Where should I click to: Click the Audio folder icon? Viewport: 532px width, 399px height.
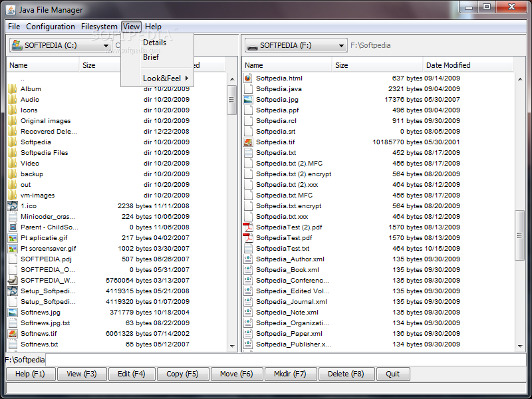point(12,99)
